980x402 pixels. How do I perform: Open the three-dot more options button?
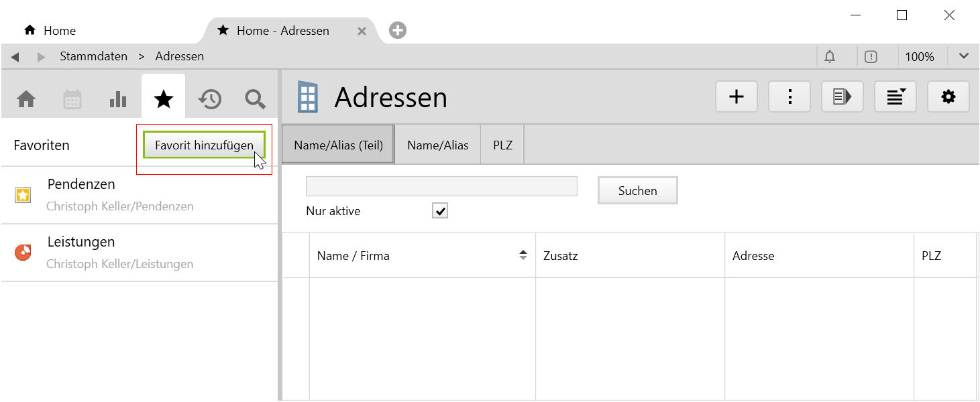point(790,97)
